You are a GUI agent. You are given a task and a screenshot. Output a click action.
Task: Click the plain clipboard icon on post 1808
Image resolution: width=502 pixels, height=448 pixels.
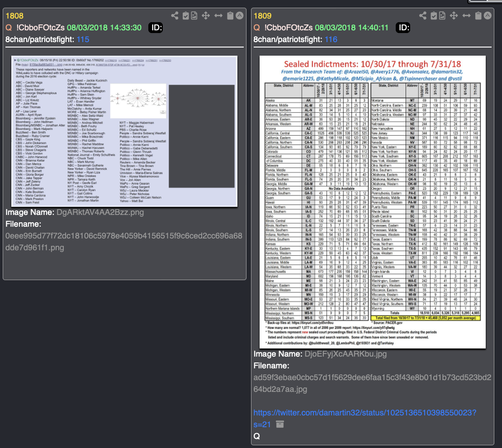(230, 15)
